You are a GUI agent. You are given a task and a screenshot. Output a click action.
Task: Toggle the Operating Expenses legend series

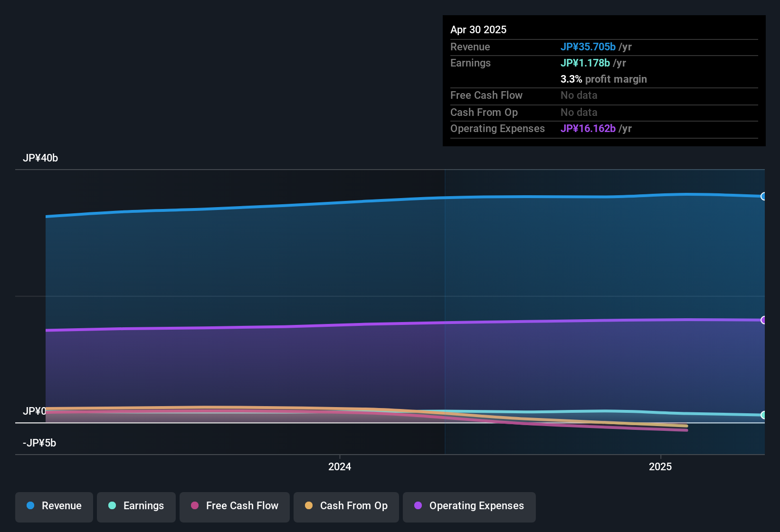tap(469, 506)
